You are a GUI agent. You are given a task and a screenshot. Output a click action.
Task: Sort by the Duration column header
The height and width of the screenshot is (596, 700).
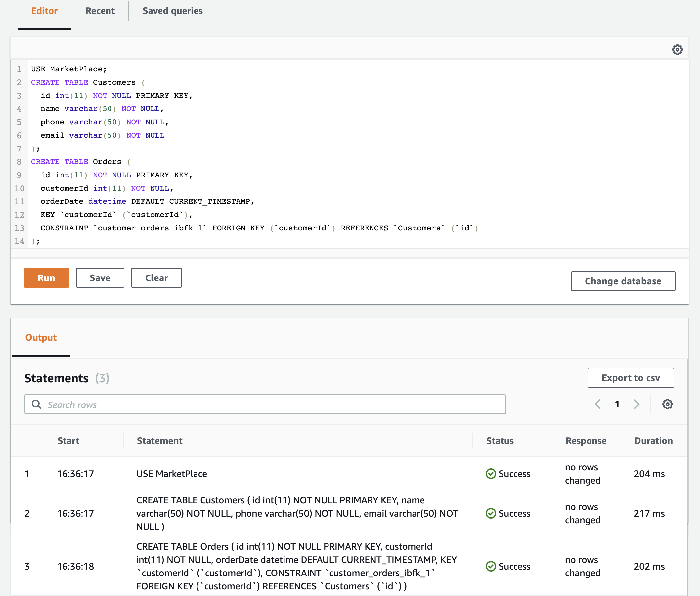pos(654,441)
